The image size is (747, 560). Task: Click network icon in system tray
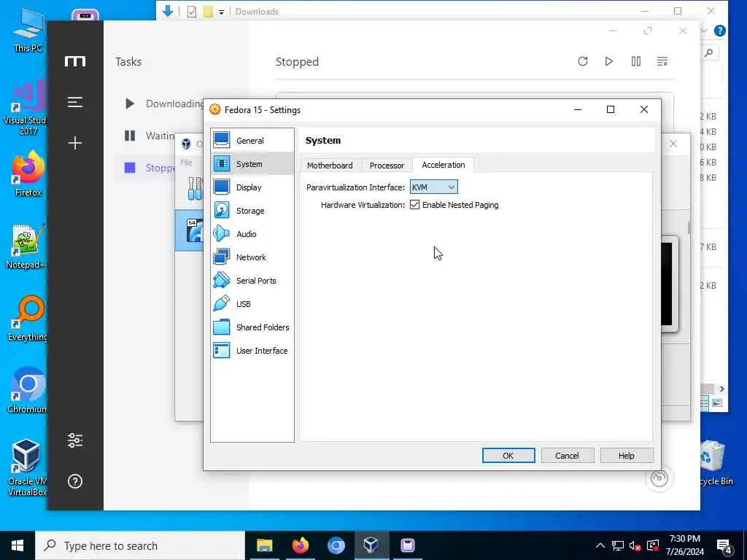tap(618, 545)
